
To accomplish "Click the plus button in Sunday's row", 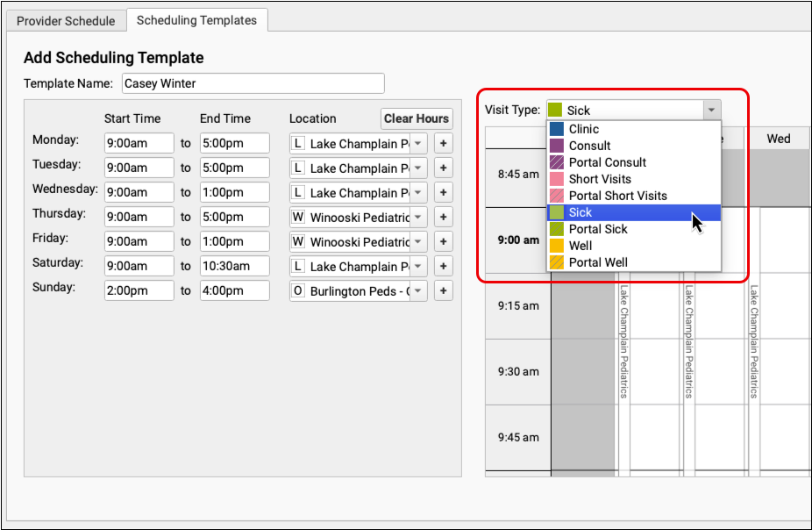I will click(x=444, y=291).
